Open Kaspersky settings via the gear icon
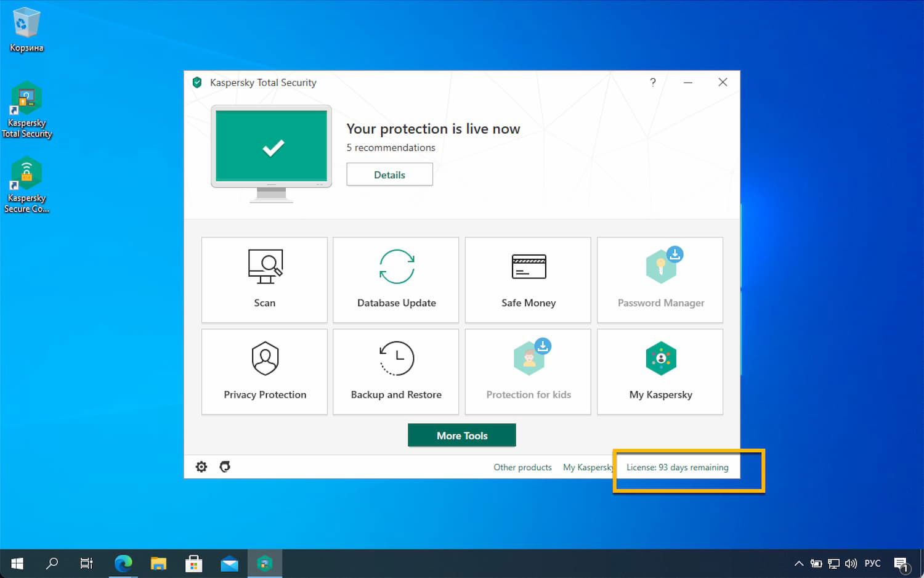This screenshot has height=578, width=924. click(201, 466)
